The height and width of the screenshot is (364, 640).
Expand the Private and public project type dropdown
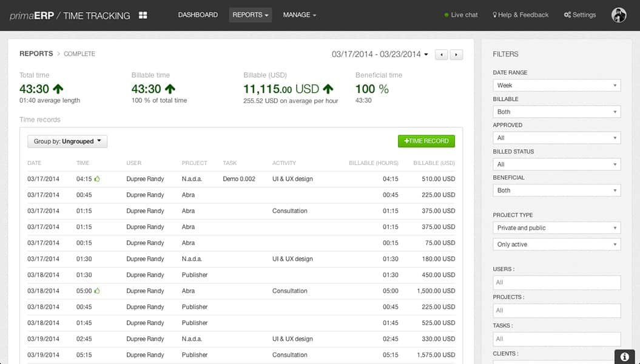point(556,228)
